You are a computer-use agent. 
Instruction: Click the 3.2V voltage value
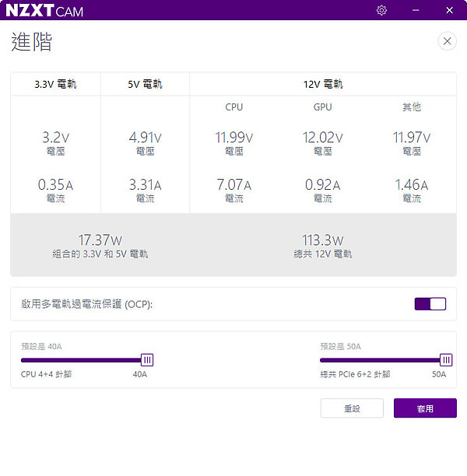(x=55, y=137)
